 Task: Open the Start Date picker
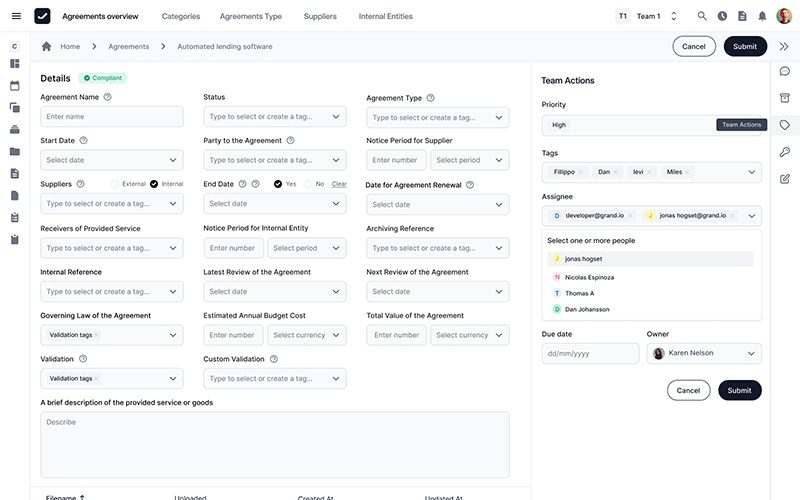[112, 160]
